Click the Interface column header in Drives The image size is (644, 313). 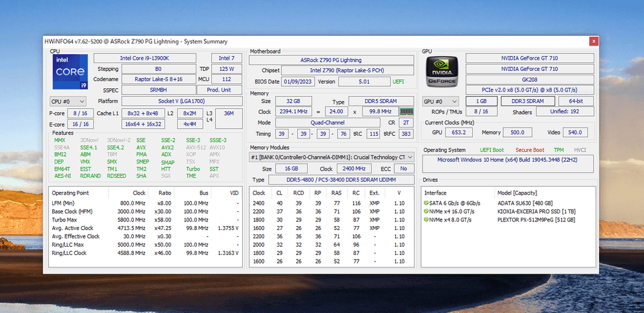pyautogui.click(x=435, y=193)
